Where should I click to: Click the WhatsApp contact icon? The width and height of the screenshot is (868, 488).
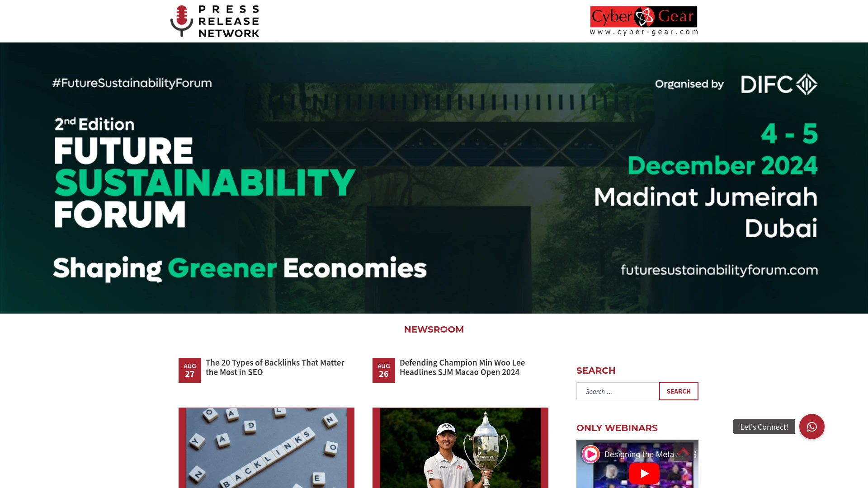[x=812, y=427]
